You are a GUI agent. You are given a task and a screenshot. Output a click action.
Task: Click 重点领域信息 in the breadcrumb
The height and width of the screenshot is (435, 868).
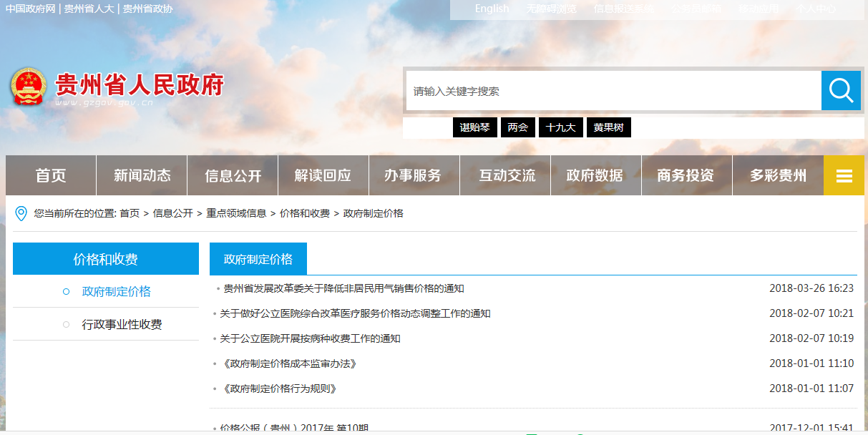[x=236, y=213]
